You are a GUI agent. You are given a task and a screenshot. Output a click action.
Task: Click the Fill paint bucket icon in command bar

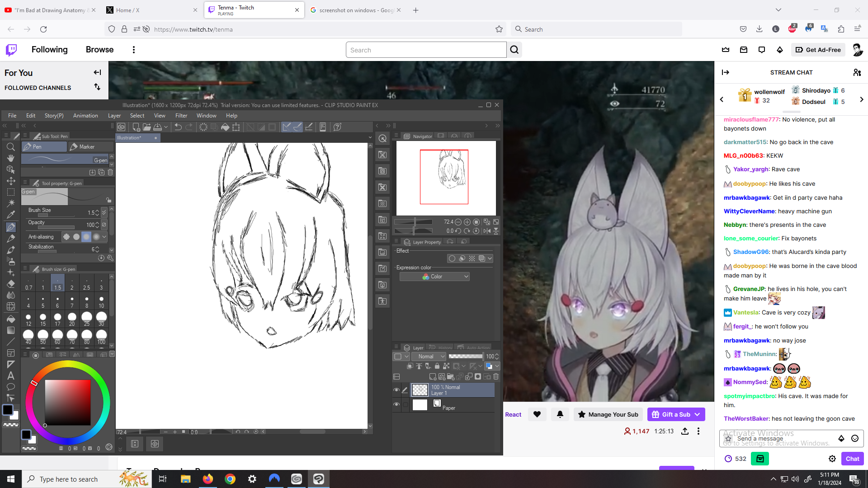tap(225, 127)
